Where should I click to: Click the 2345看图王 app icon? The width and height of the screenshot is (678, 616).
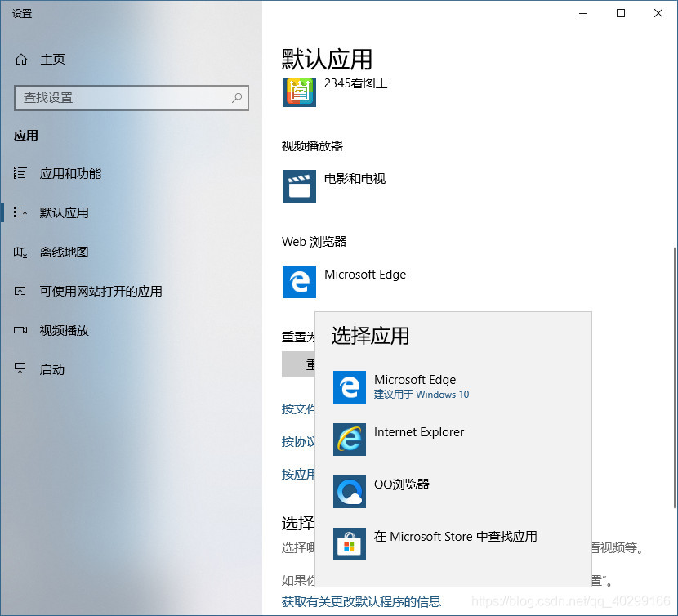click(x=300, y=92)
